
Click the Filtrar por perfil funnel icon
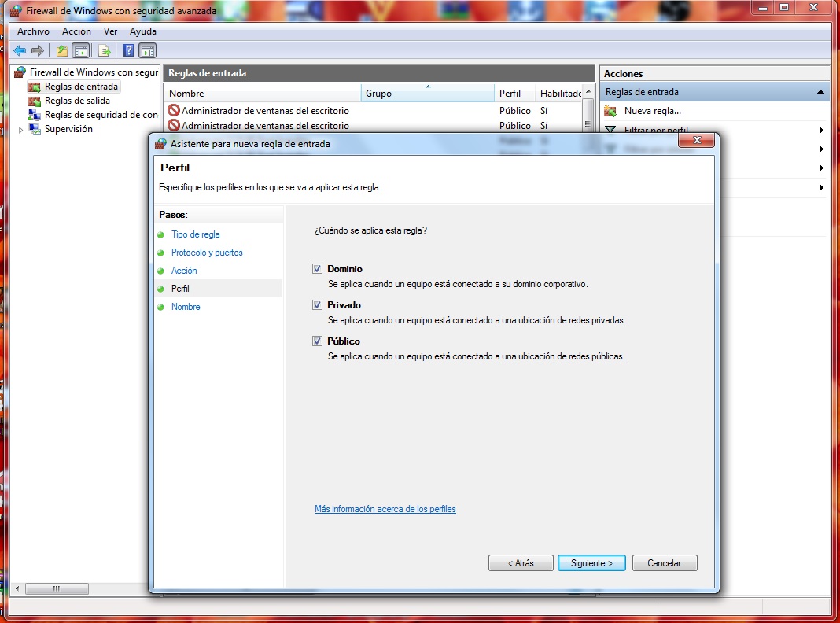(610, 130)
